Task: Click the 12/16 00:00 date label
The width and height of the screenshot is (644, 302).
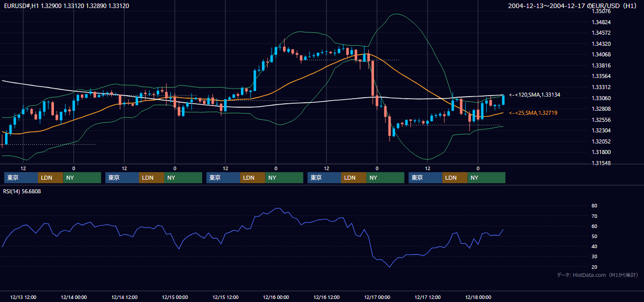Action: pyautogui.click(x=276, y=297)
